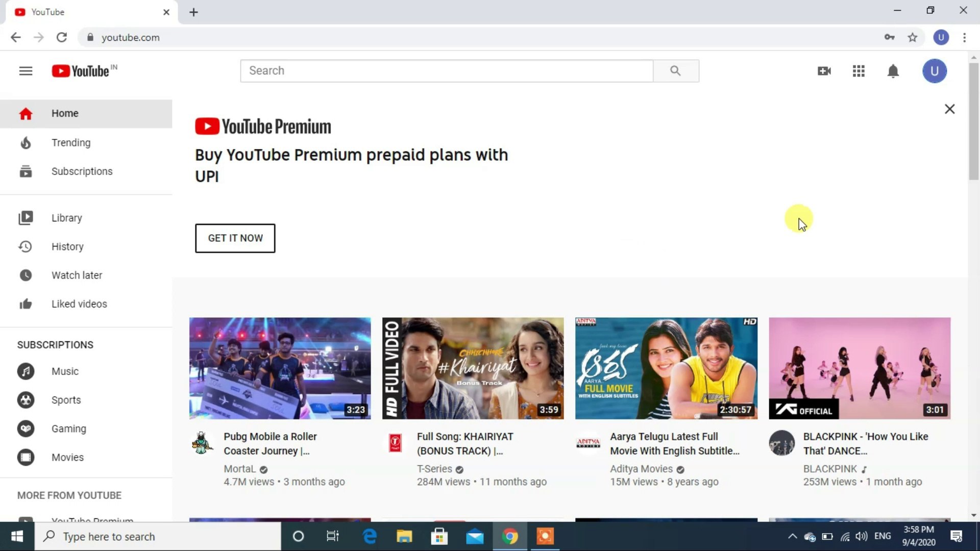This screenshot has width=980, height=551.
Task: Open the navigation hamburger menu
Action: (x=26, y=71)
